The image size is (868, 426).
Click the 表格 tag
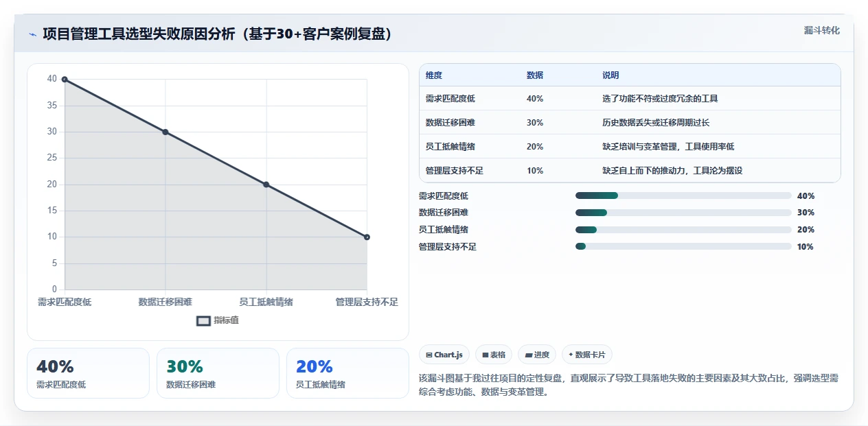(494, 355)
